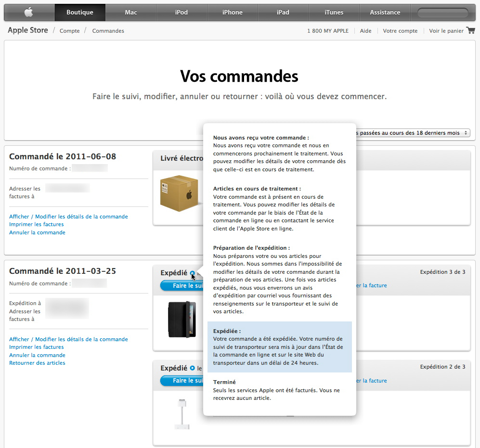Click Imprimer les factures for 2011-03-25 order
480x448 pixels.
[x=37, y=347]
